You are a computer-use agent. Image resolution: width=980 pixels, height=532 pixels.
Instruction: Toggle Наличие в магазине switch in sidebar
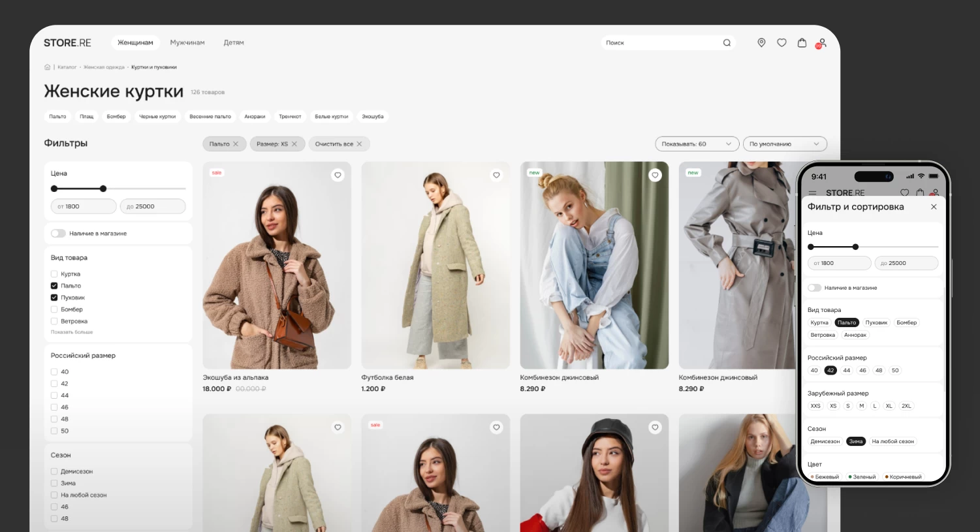pos(58,234)
